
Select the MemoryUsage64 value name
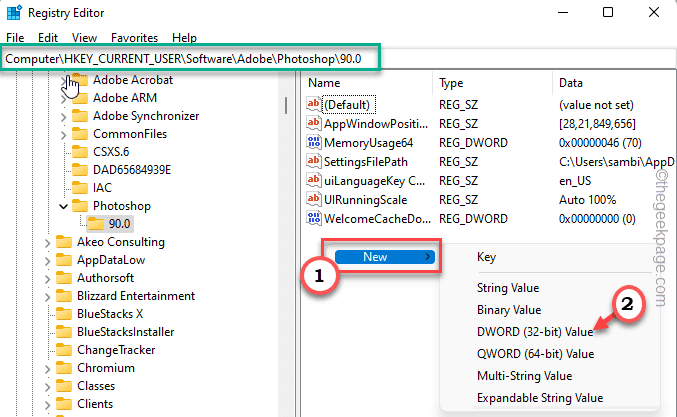(368, 143)
